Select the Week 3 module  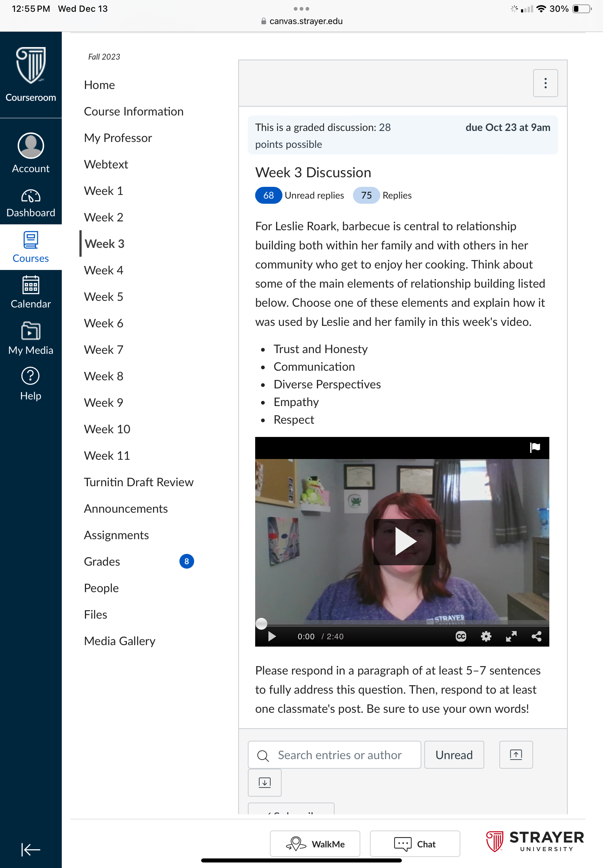(x=105, y=244)
